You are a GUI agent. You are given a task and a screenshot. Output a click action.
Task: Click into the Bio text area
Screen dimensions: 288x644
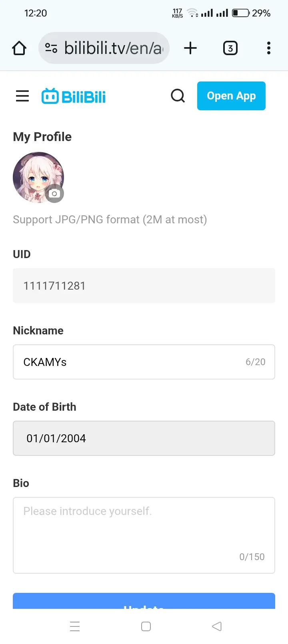pos(144,535)
